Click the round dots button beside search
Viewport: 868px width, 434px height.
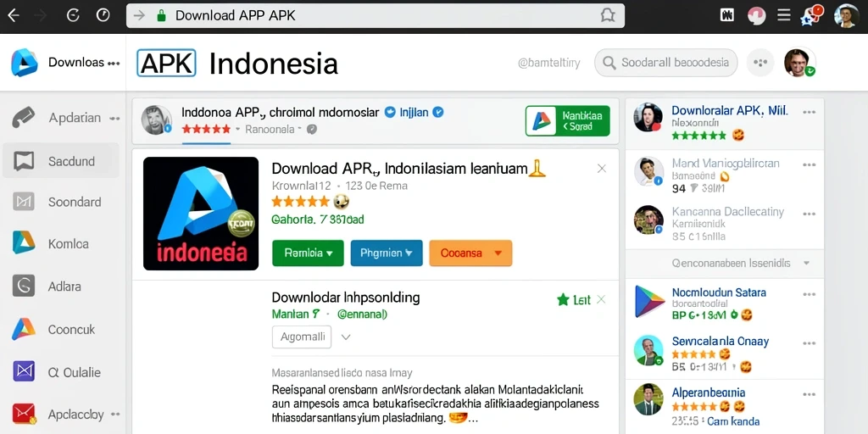click(x=760, y=63)
